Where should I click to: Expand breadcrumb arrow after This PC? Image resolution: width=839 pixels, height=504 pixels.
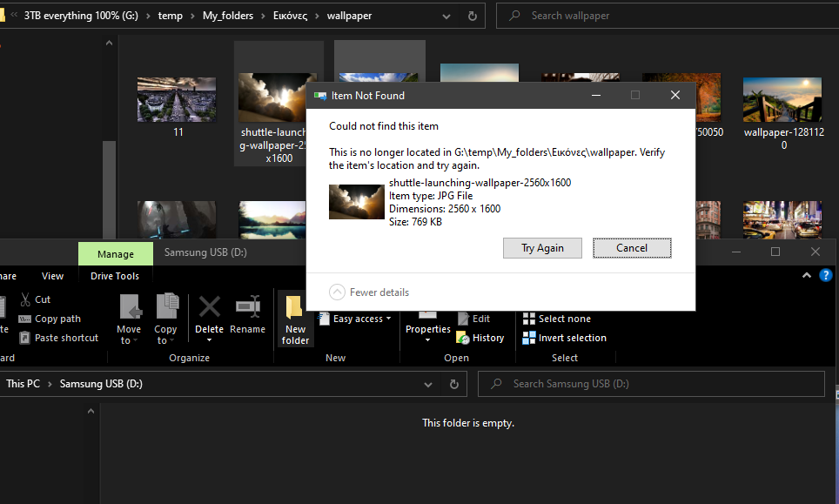[50, 384]
